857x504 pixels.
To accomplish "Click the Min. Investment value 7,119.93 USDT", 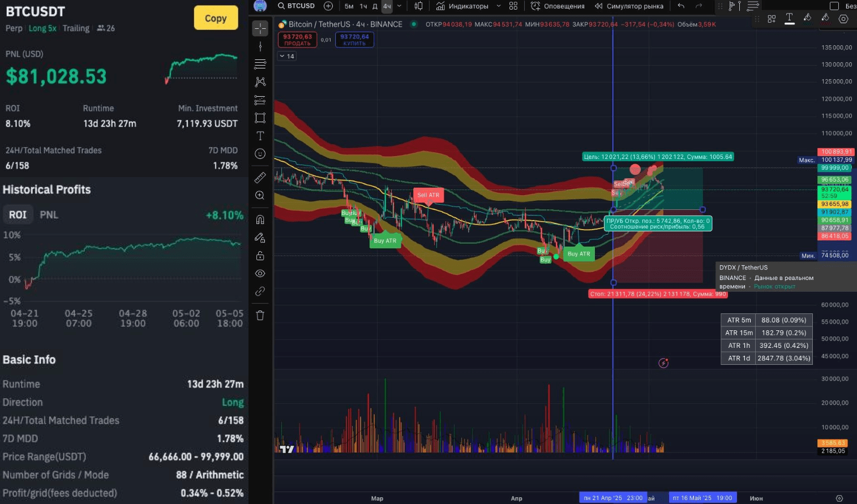I will tap(207, 124).
